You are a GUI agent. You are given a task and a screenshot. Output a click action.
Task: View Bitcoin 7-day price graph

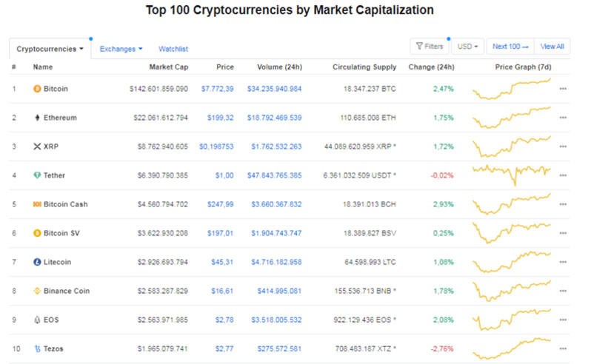point(511,89)
